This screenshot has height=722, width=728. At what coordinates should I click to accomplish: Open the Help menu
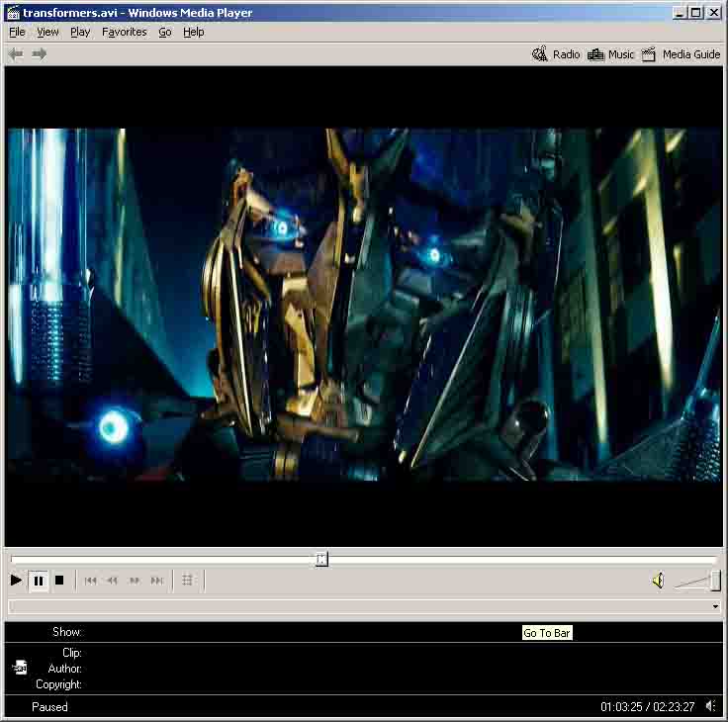(x=194, y=32)
